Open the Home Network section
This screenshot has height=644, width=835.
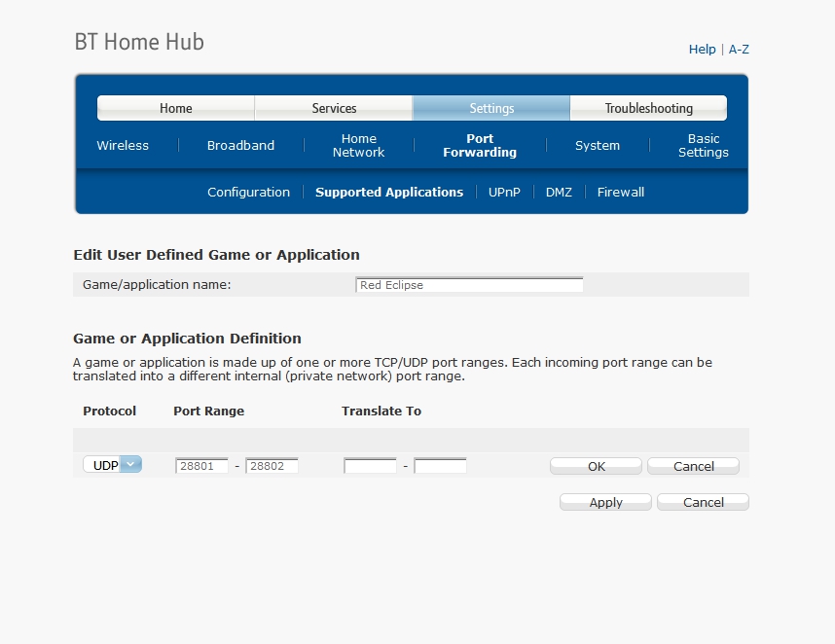358,146
